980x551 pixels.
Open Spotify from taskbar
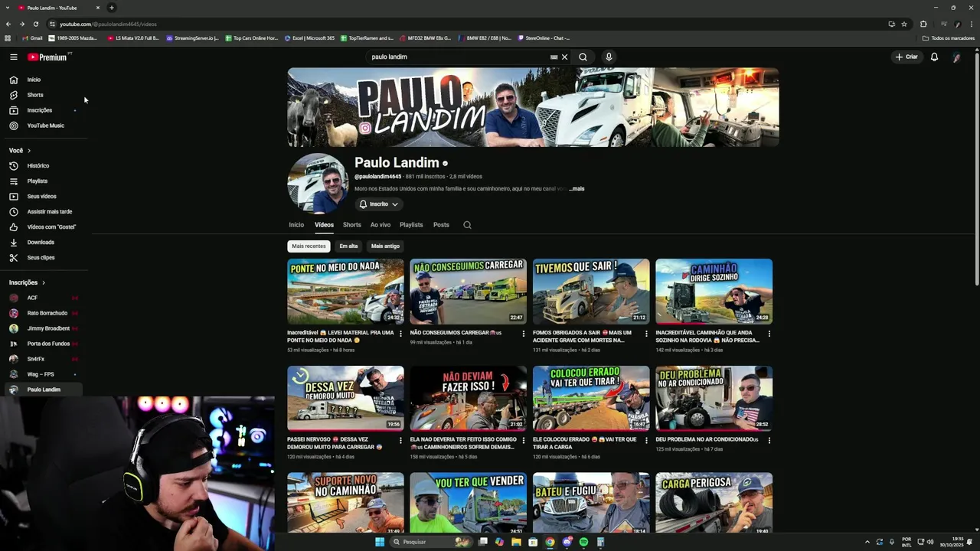point(583,542)
